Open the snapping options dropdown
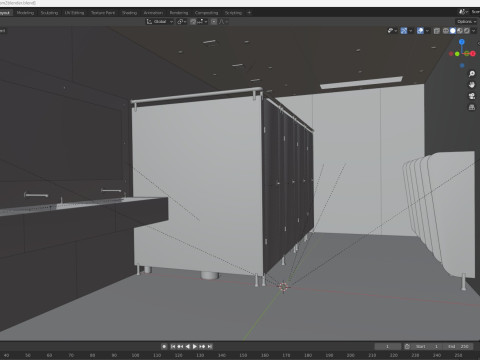The image size is (480, 360). click(x=202, y=22)
